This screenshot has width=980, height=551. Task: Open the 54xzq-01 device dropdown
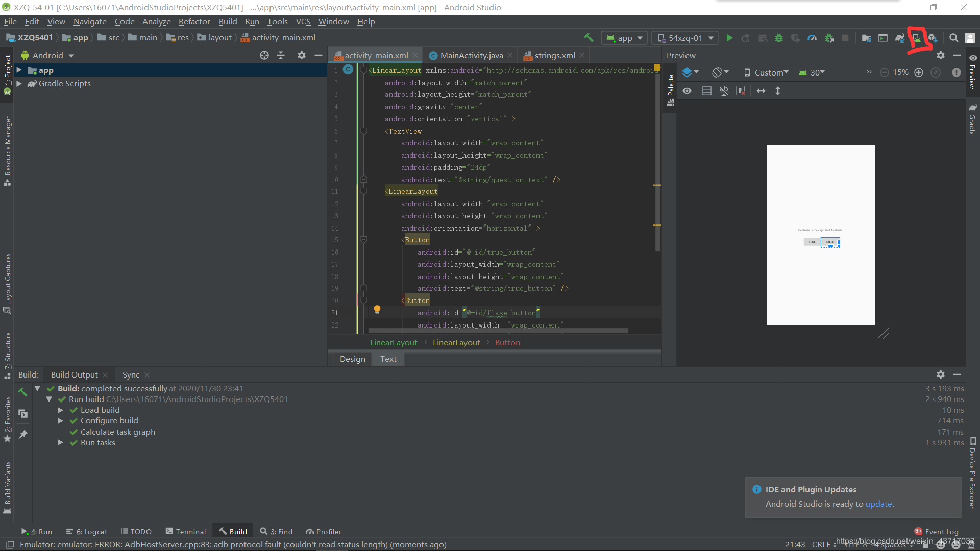[x=685, y=38]
